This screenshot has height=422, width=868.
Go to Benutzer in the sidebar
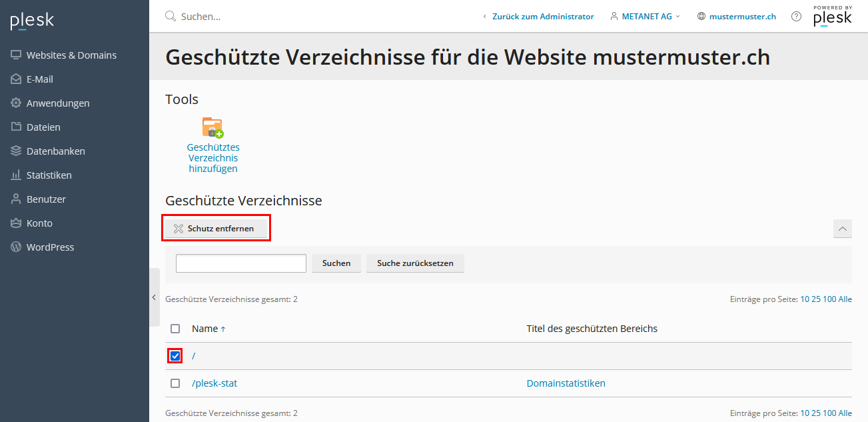click(x=46, y=199)
